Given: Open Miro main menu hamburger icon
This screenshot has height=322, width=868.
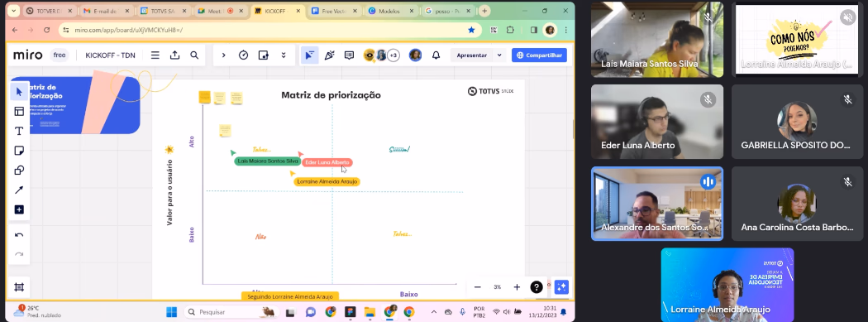Looking at the screenshot, I should [x=155, y=55].
